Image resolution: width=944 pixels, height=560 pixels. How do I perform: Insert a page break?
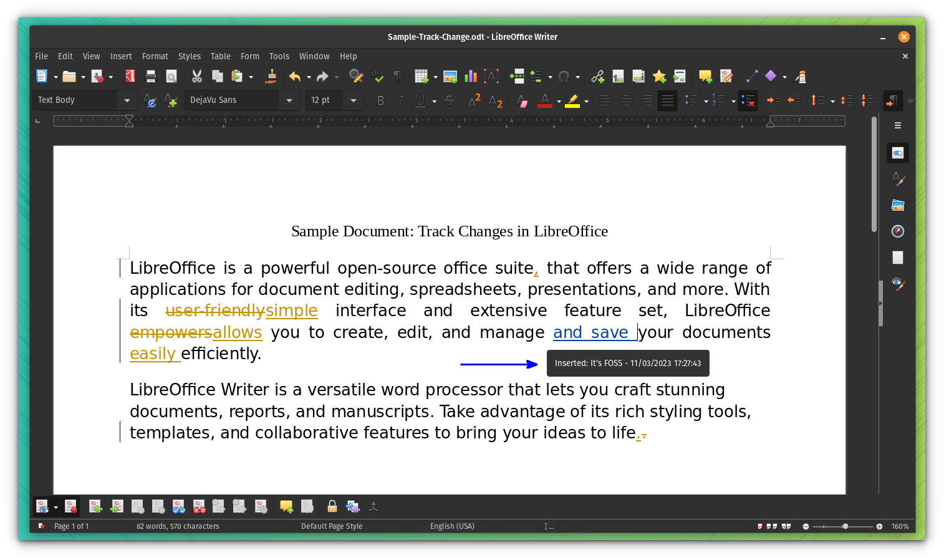517,76
